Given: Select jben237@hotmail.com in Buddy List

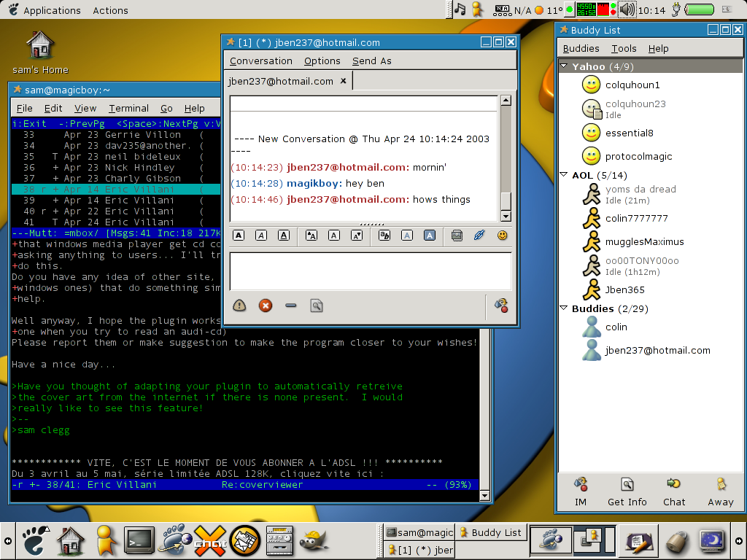Looking at the screenshot, I should tap(651, 351).
